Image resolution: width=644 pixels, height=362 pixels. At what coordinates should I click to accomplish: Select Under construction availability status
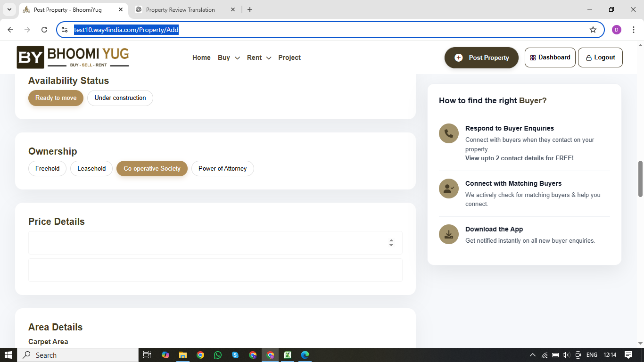click(120, 98)
